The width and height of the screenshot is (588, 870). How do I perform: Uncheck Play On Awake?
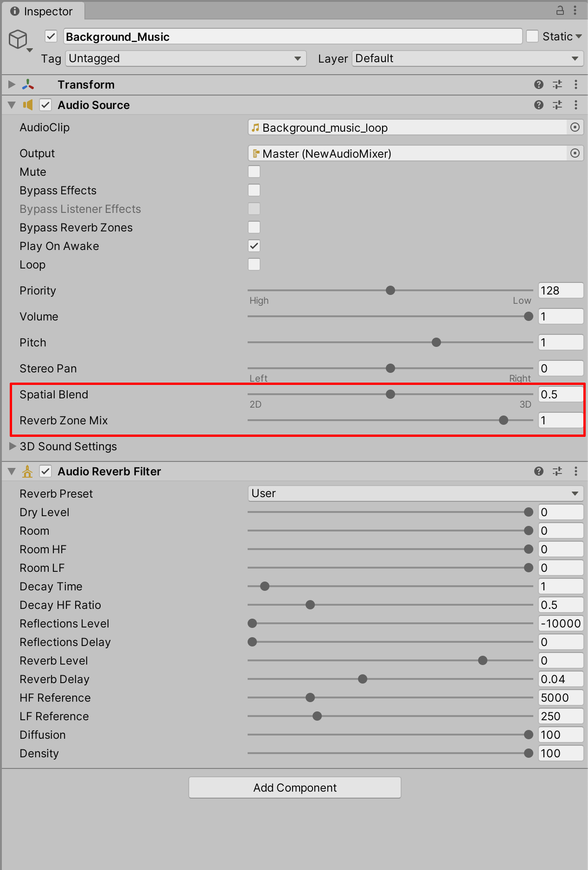254,246
